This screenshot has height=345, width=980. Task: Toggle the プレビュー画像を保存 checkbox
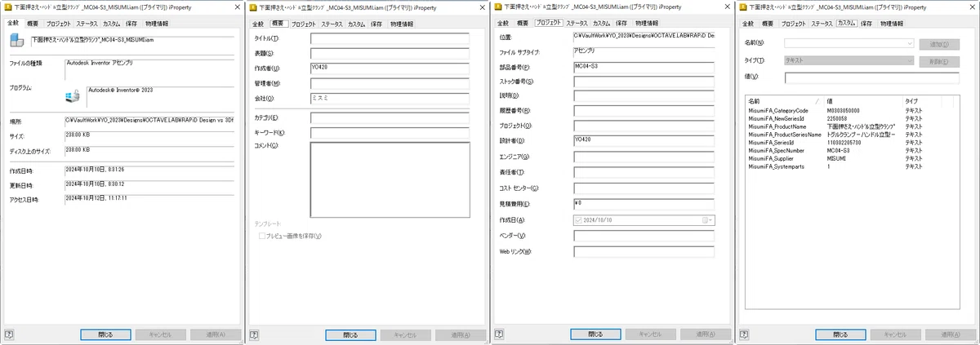tap(262, 236)
